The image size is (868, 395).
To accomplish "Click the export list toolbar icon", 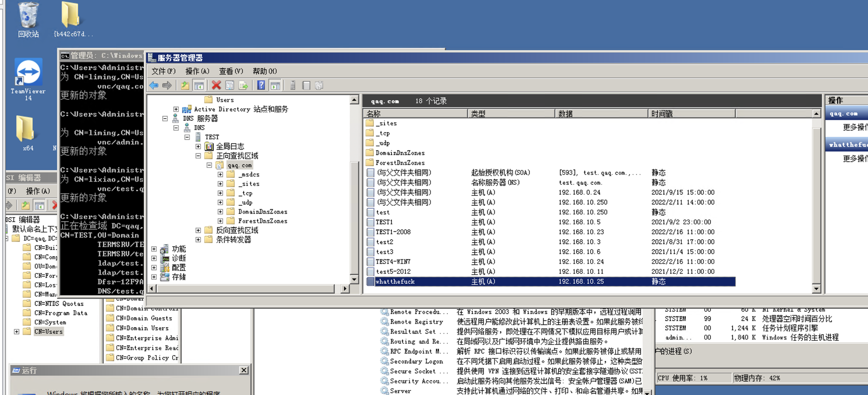I will tap(243, 85).
